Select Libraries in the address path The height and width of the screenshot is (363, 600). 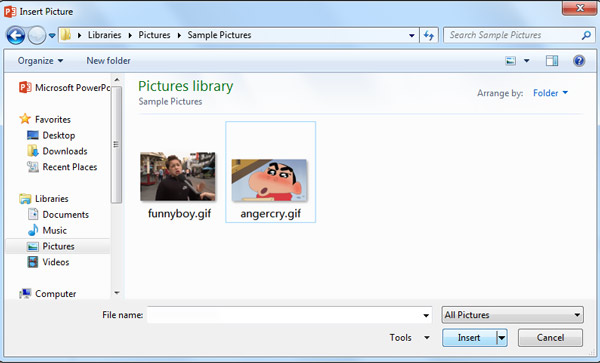104,35
